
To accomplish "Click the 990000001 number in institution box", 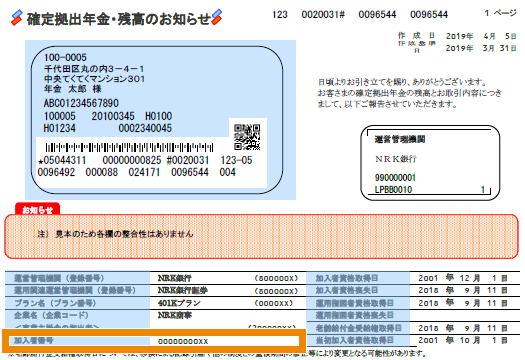I will 395,177.
